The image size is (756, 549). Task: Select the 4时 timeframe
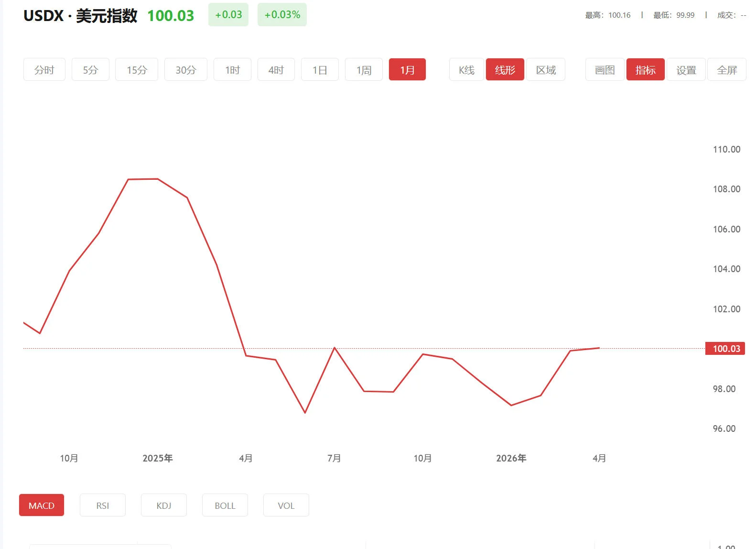pyautogui.click(x=276, y=70)
